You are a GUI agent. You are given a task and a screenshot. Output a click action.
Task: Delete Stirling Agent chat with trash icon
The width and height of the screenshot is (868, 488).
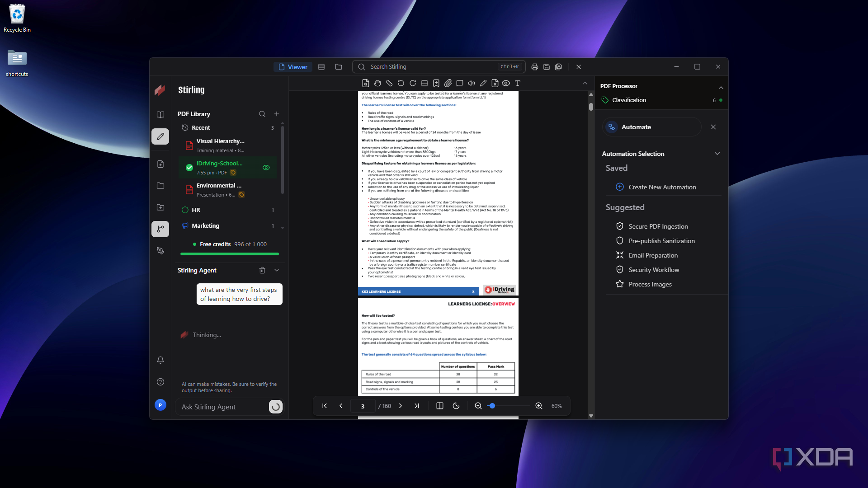[262, 270]
